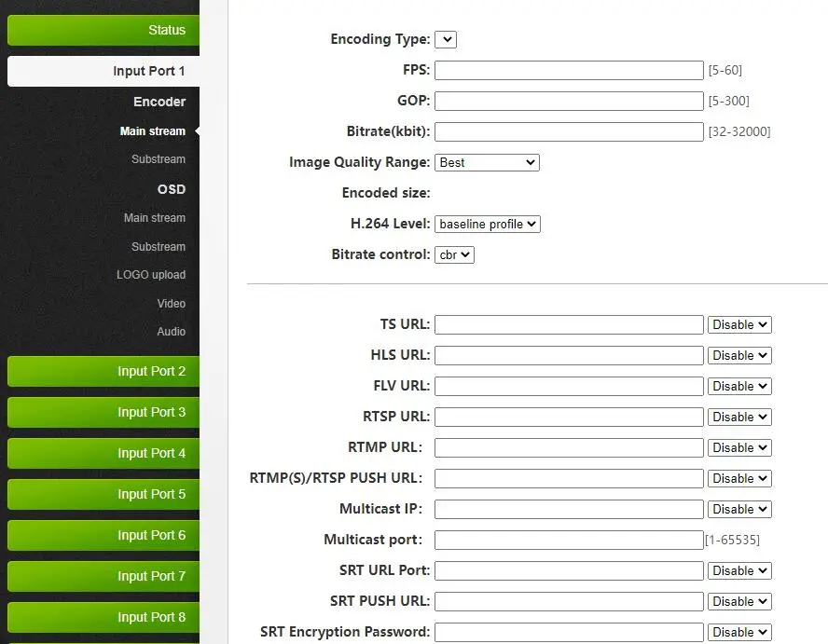
Task: Open the Input Port 8 settings
Action: (x=103, y=617)
